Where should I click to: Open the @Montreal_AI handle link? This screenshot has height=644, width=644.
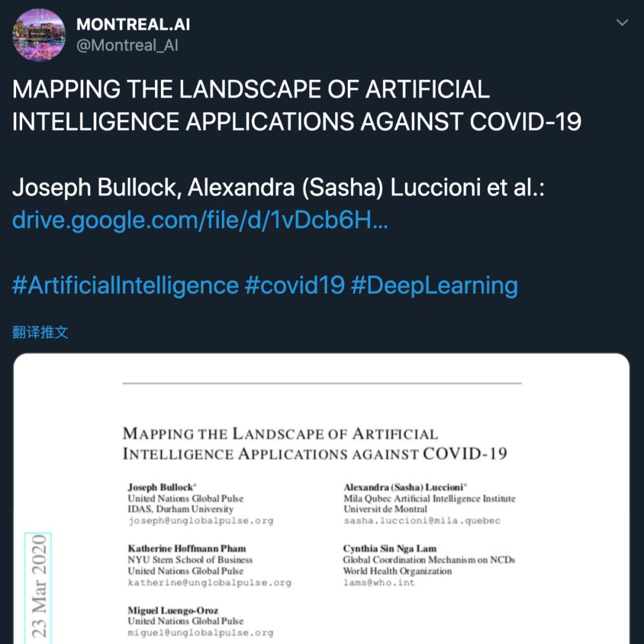[127, 45]
